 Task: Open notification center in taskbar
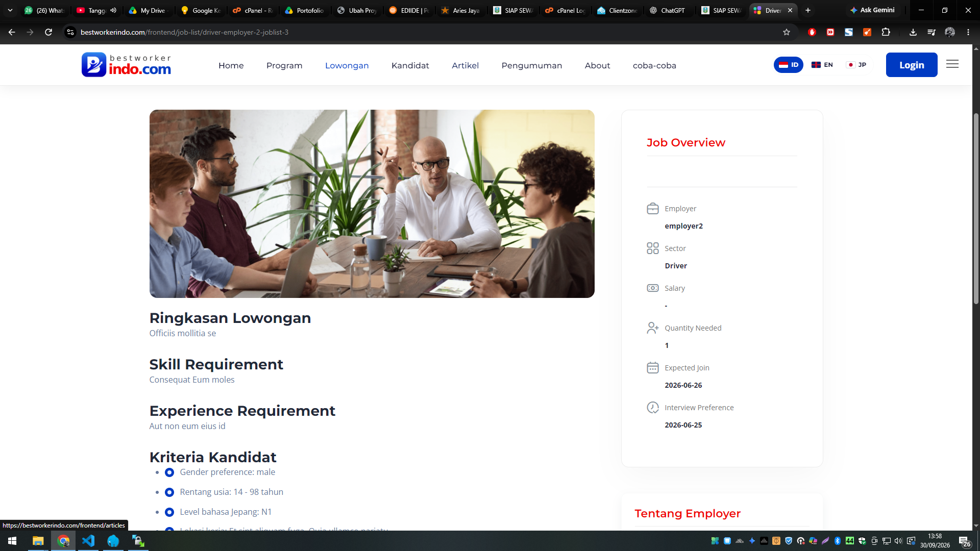pyautogui.click(x=964, y=541)
